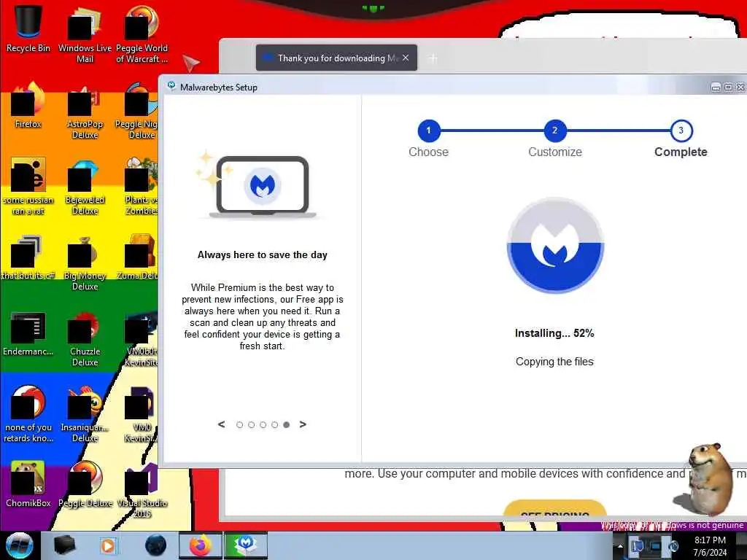Click the 'Installing... 52%' status text
747x560 pixels.
tap(554, 333)
